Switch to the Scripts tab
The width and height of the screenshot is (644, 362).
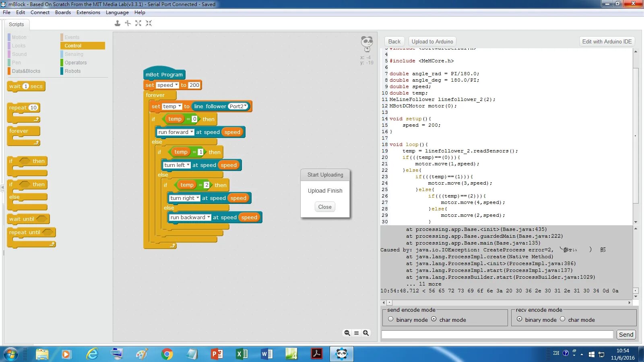[17, 25]
